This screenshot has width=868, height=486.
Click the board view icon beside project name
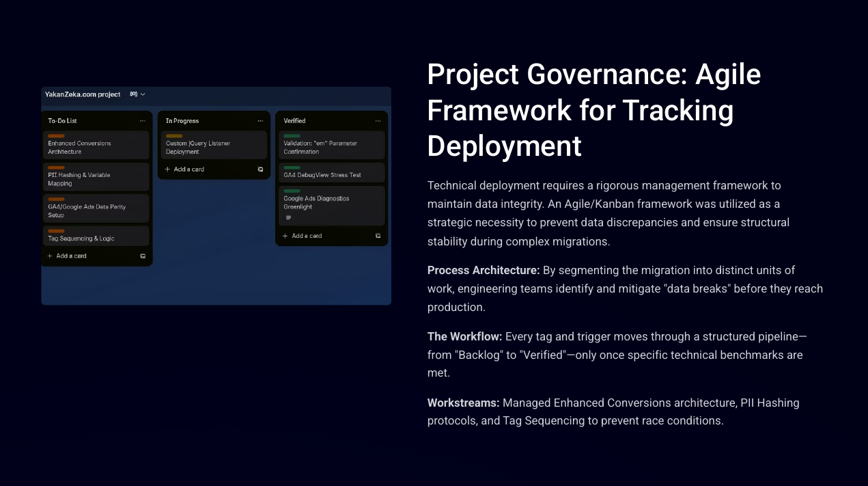click(134, 94)
